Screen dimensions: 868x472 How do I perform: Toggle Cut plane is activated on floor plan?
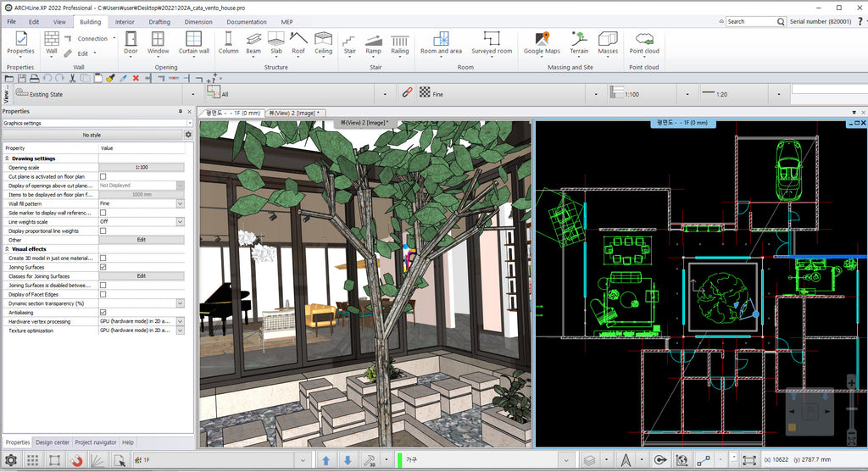coord(103,176)
